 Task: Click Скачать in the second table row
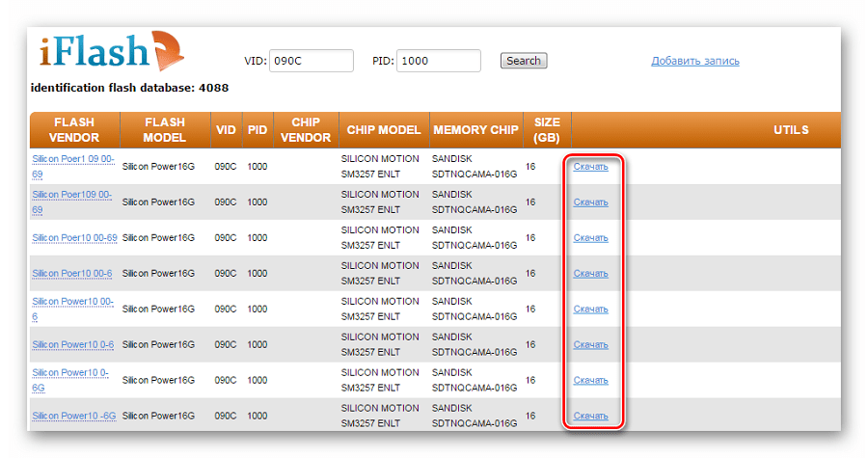pos(590,202)
